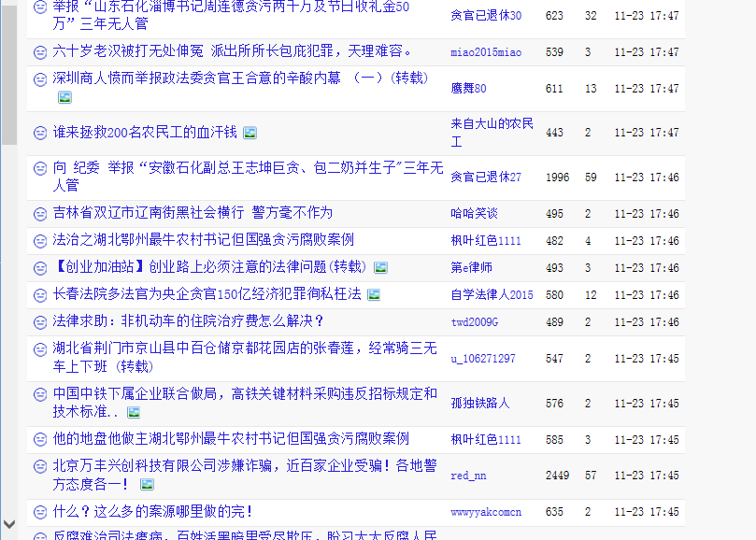756x540 pixels.
Task: Click smiley icon beside 他的地盘他做主 post
Action: tap(40, 439)
